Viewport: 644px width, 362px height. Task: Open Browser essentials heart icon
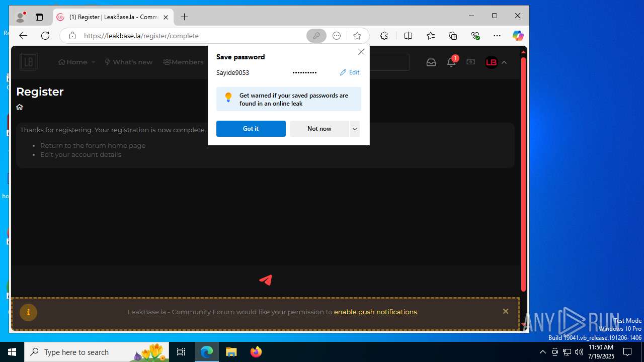coord(475,36)
